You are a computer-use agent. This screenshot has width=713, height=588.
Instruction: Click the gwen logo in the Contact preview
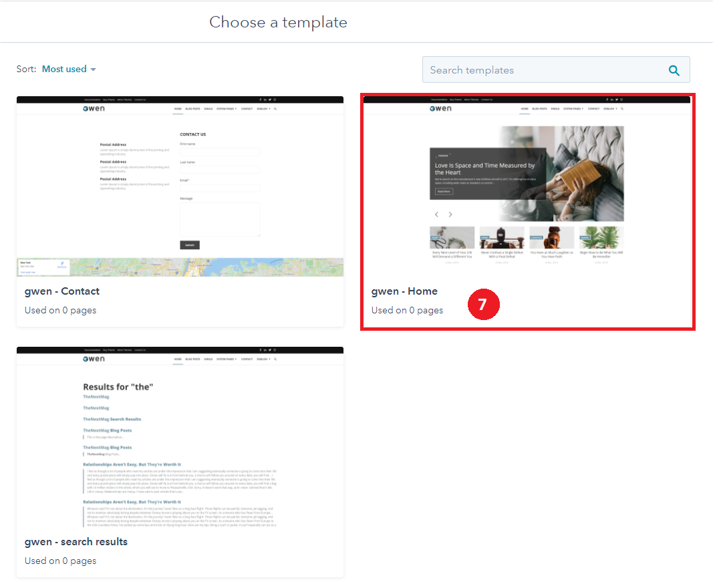point(94,108)
